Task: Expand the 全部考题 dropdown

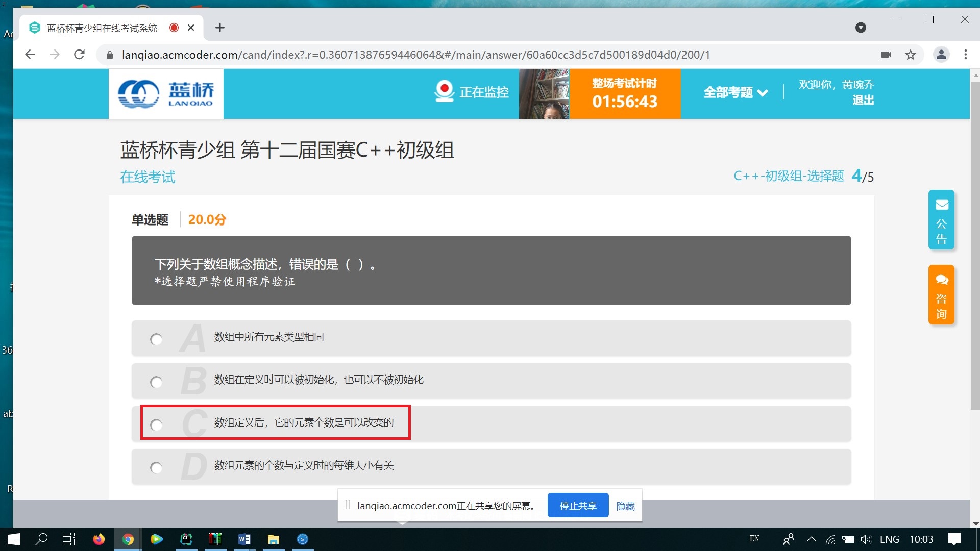Action: 736,92
